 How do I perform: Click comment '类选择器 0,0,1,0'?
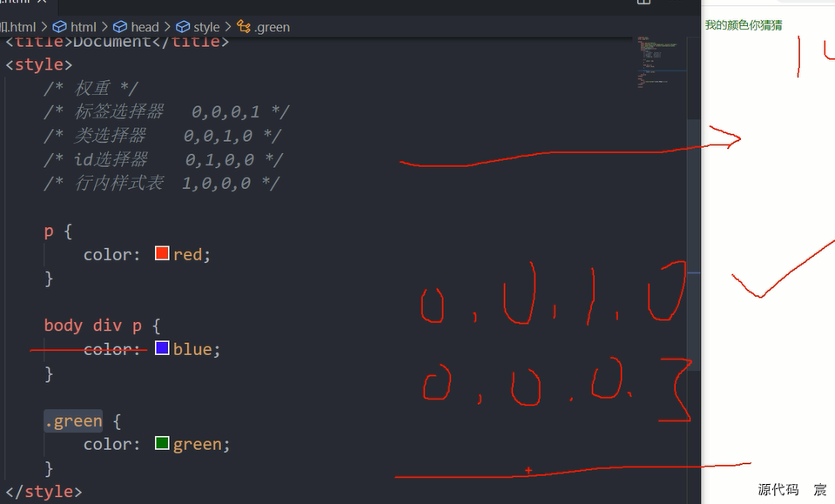tap(163, 136)
